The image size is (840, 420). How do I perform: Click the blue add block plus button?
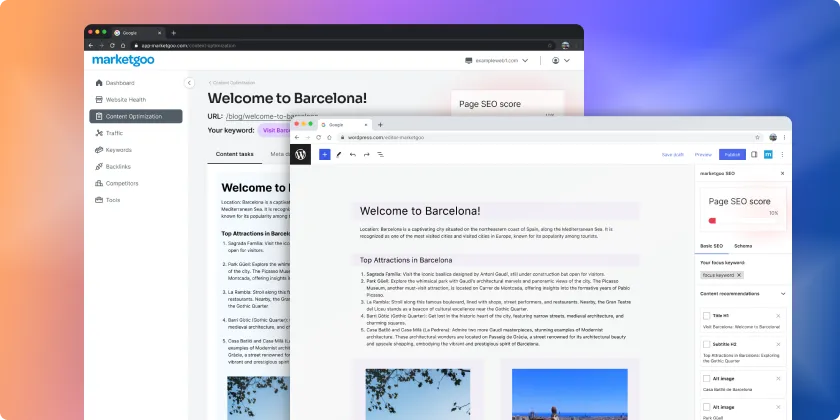click(324, 155)
